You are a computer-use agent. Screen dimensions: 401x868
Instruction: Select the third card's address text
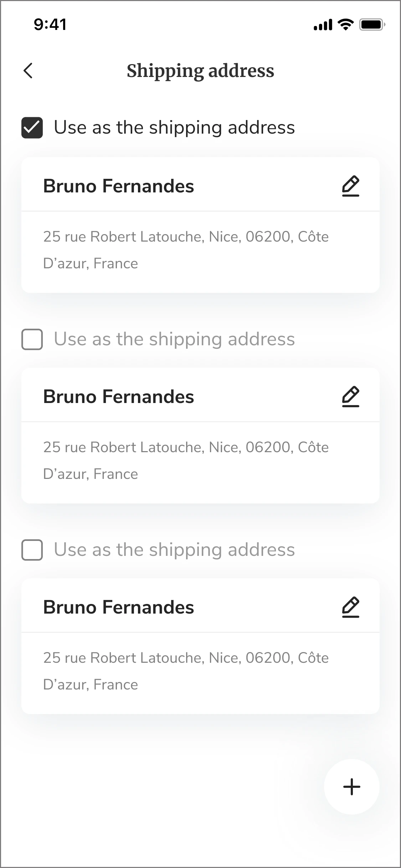coord(185,671)
